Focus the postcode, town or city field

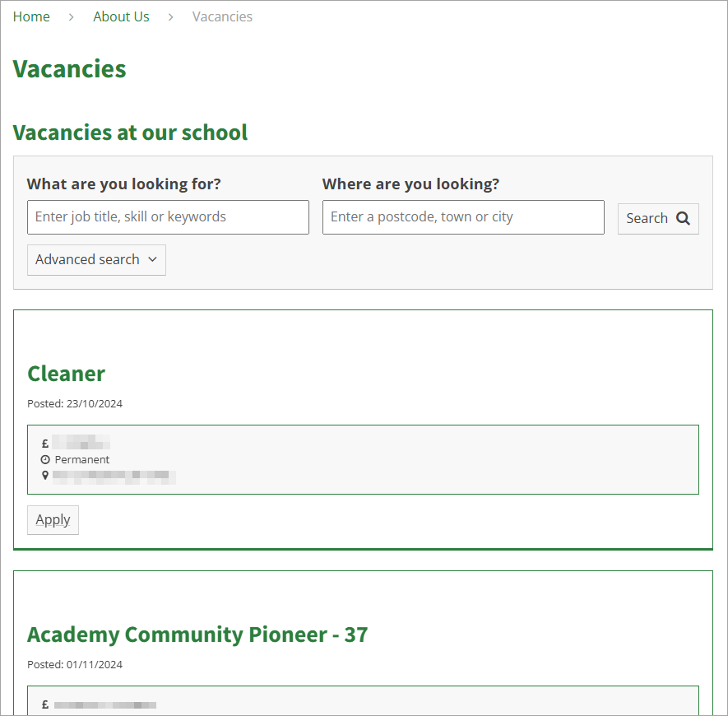click(x=463, y=217)
